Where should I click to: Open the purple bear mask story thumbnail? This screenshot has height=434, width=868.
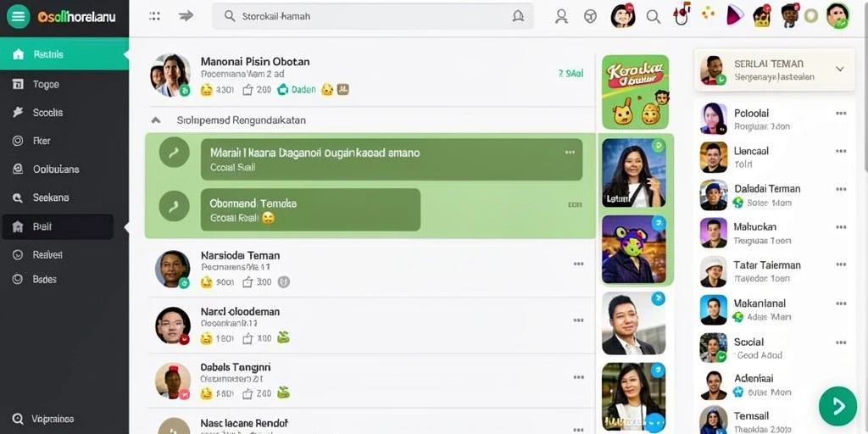(x=634, y=249)
